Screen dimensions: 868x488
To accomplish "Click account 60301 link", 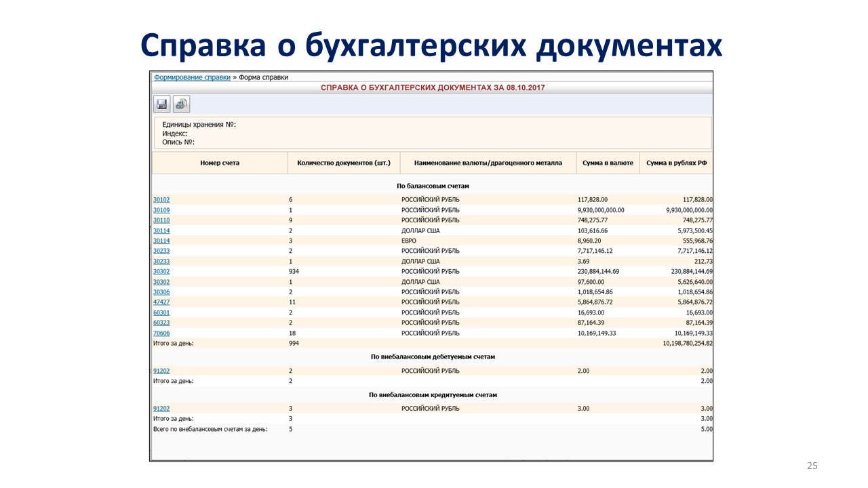I will (161, 312).
